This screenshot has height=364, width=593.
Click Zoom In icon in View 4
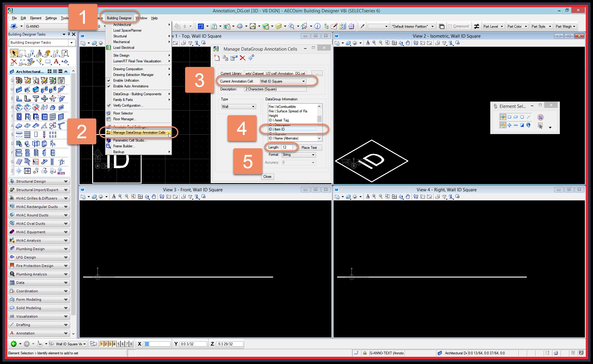point(374,197)
